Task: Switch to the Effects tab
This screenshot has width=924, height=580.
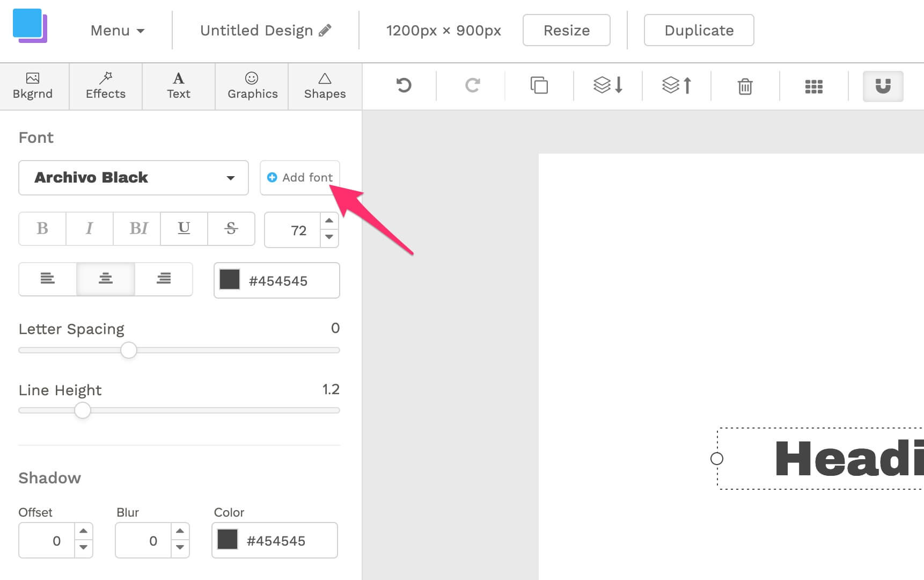Action: click(x=105, y=86)
